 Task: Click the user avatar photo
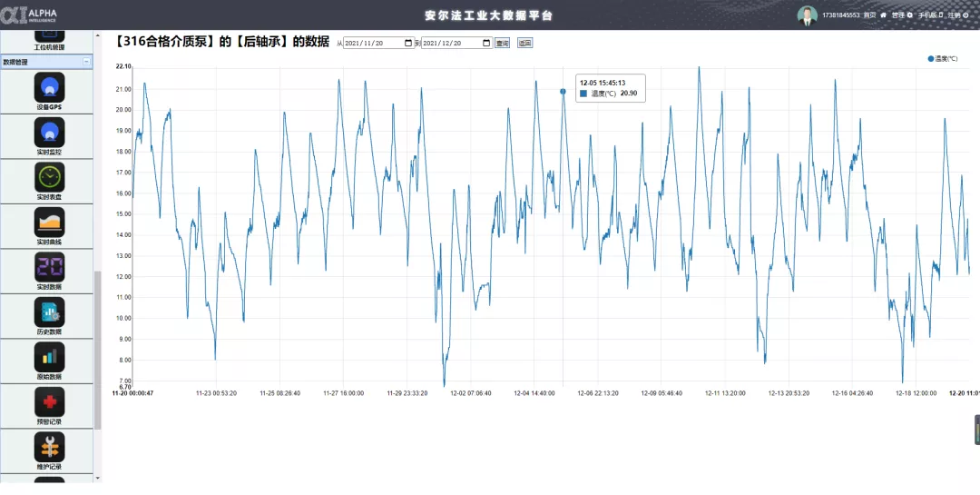(x=807, y=15)
